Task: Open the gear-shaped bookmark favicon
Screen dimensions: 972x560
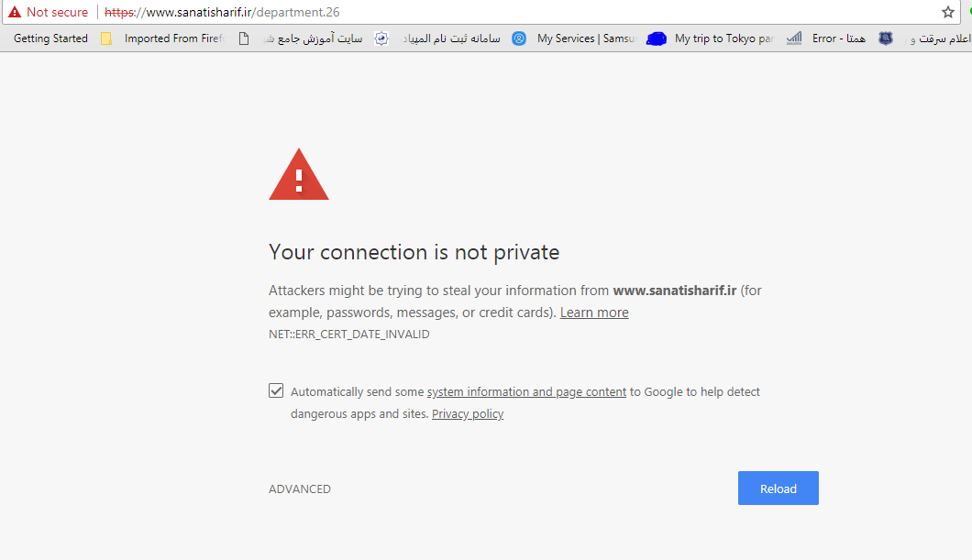Action: pyautogui.click(x=381, y=38)
